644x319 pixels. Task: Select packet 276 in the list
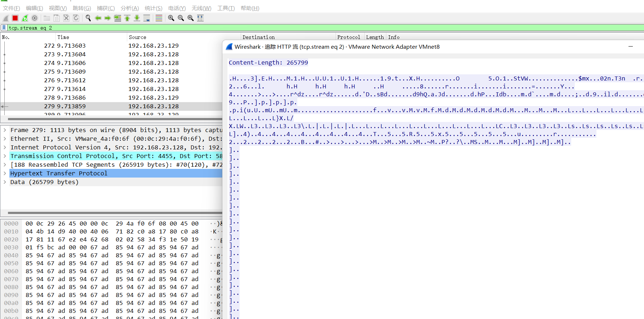click(112, 80)
